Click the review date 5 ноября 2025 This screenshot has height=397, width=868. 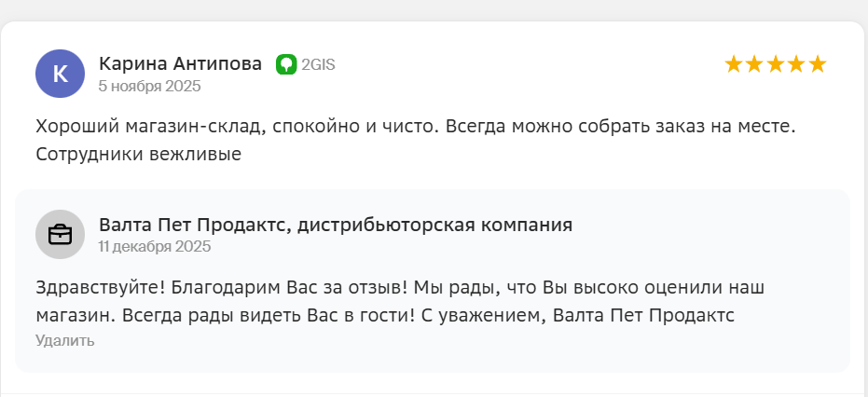tap(149, 86)
